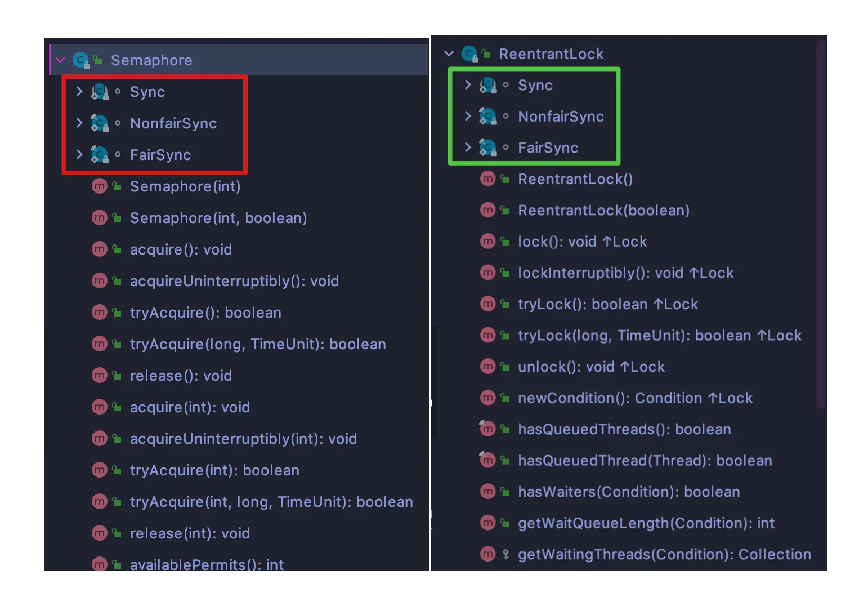This screenshot has height=606, width=868.
Task: Select the Semaphore root node
Action: point(239,60)
